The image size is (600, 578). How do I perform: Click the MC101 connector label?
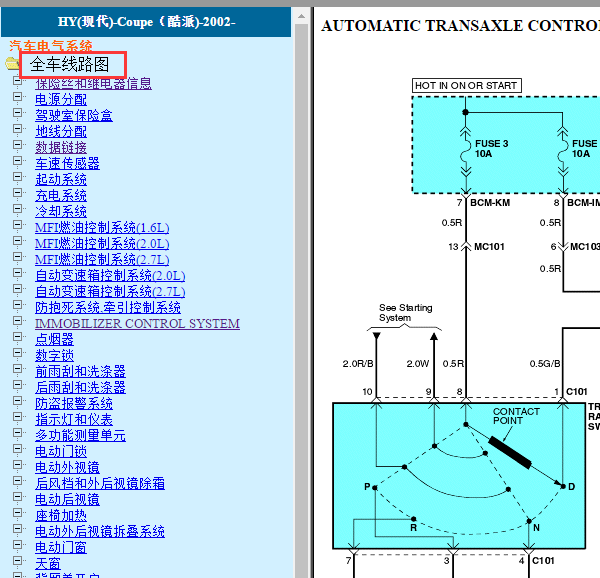point(489,247)
